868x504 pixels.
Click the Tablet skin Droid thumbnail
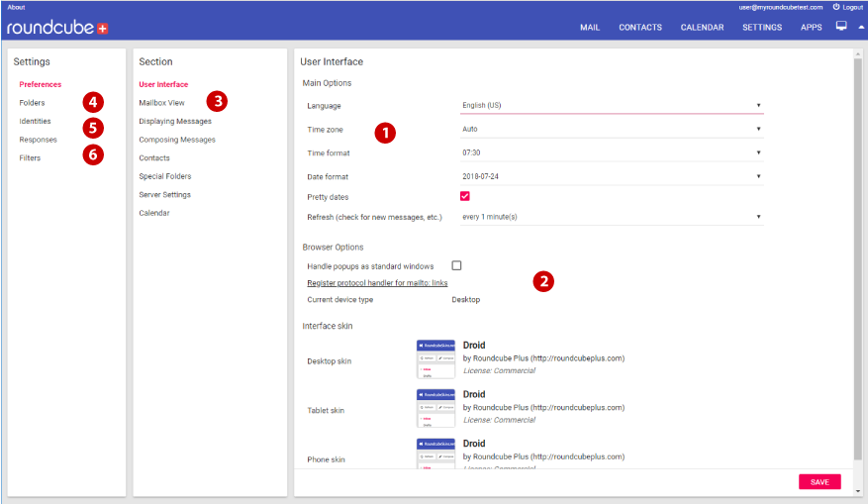tap(435, 408)
